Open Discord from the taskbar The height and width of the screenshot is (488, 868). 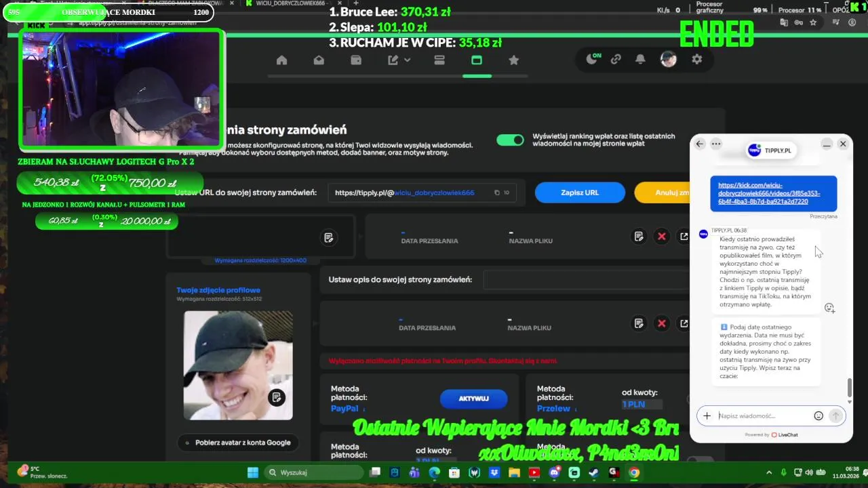[x=554, y=472]
